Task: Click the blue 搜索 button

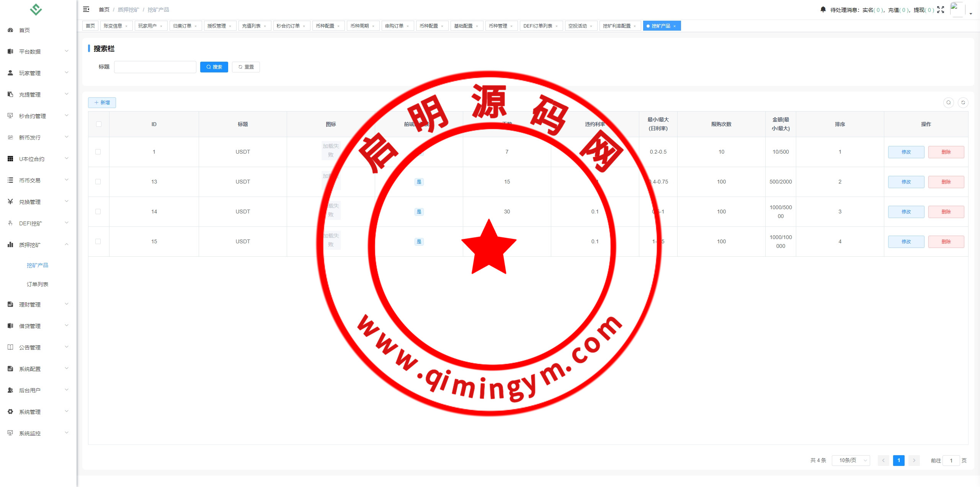Action: point(214,67)
